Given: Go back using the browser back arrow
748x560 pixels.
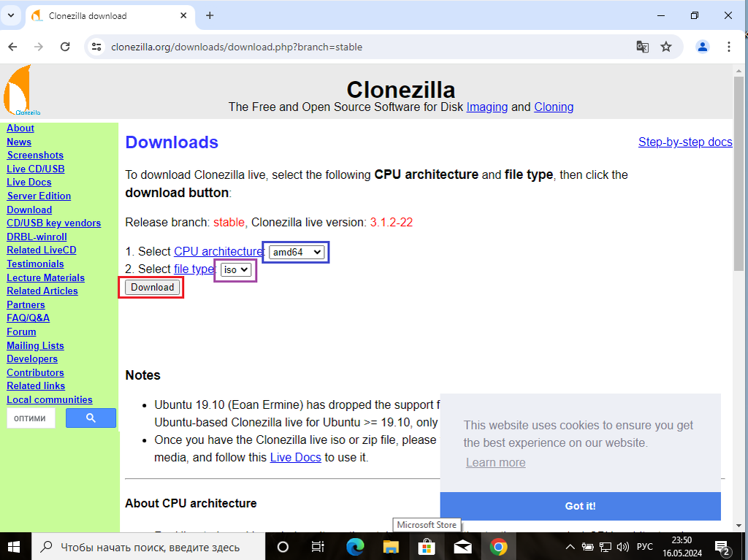Looking at the screenshot, I should (13, 47).
